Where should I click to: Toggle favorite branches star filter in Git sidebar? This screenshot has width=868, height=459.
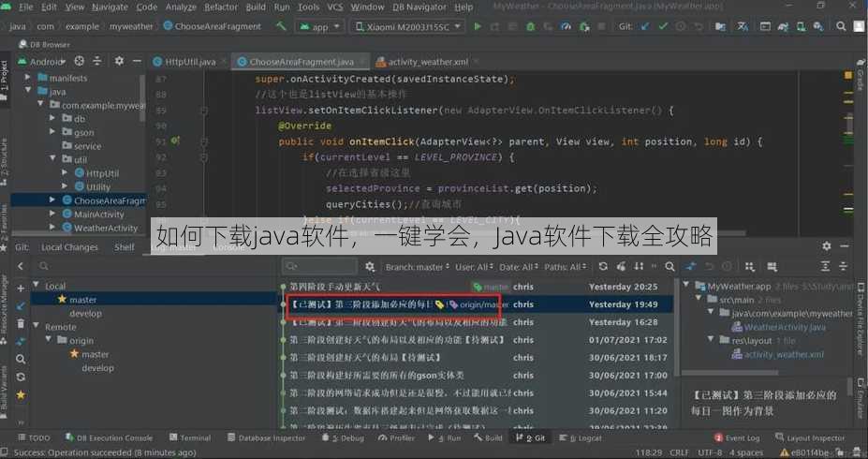click(x=21, y=395)
